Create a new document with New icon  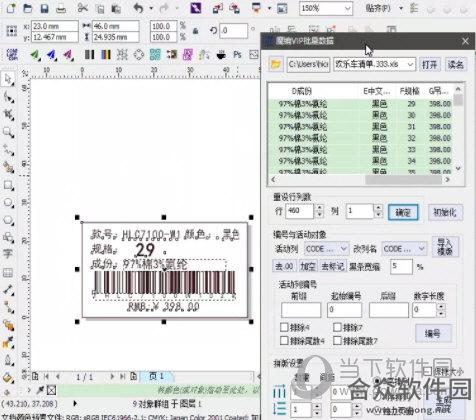coord(11,8)
